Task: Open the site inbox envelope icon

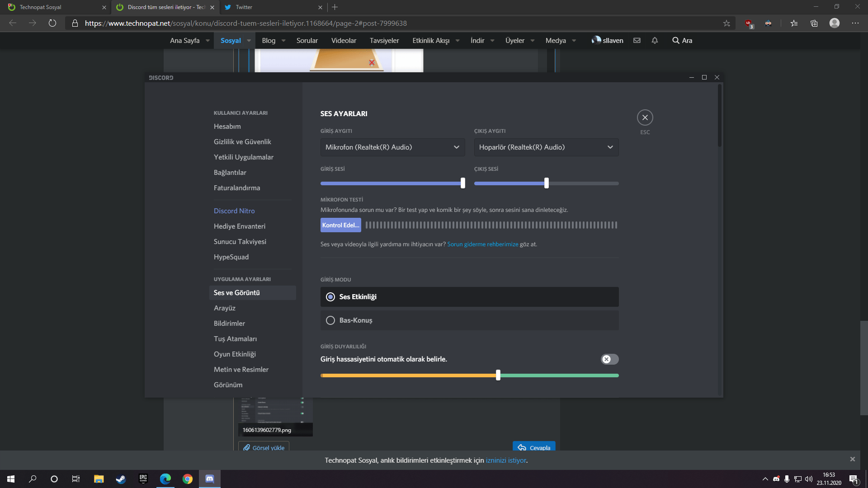Action: point(637,41)
